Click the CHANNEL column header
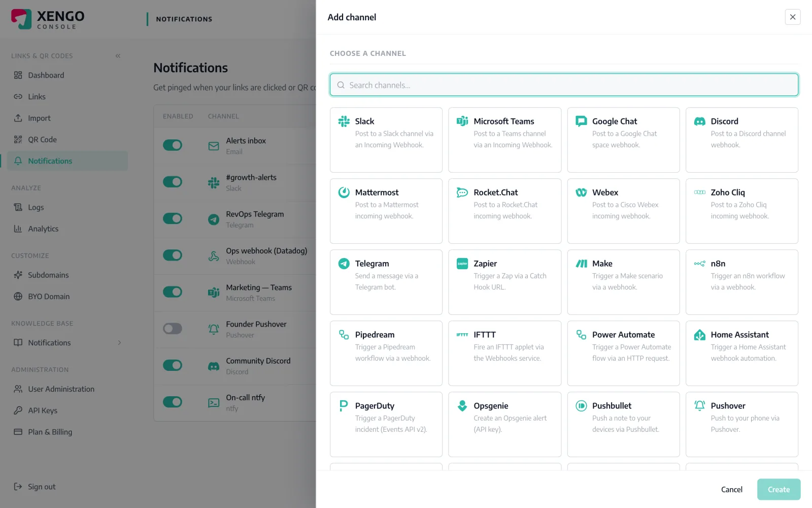This screenshot has width=812, height=508. click(x=223, y=116)
